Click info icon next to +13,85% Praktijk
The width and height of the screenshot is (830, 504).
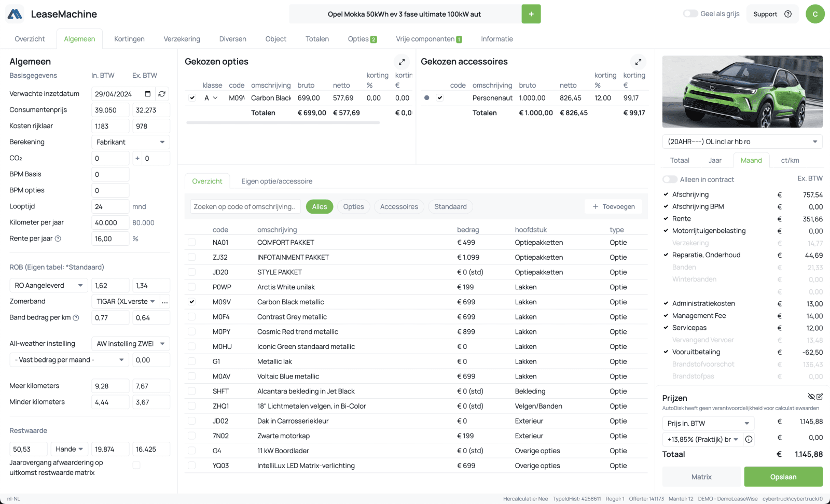[x=749, y=439]
